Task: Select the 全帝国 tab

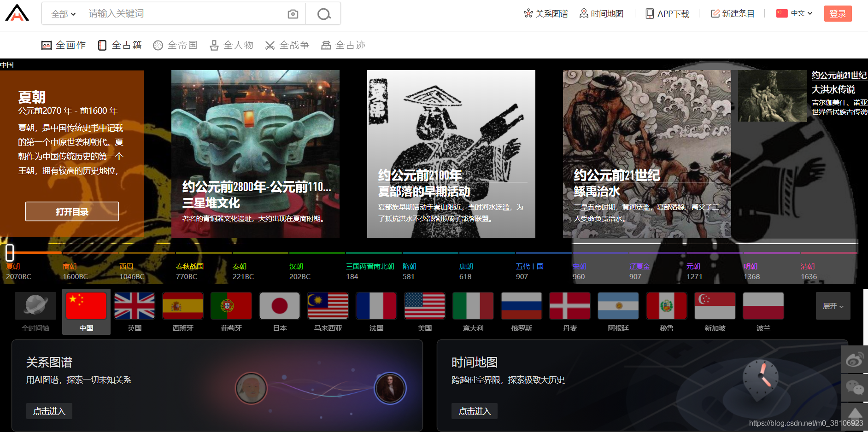Action: pos(176,45)
